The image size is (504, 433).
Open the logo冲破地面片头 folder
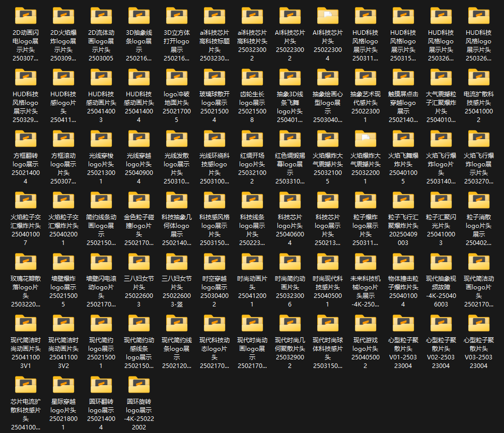click(177, 78)
